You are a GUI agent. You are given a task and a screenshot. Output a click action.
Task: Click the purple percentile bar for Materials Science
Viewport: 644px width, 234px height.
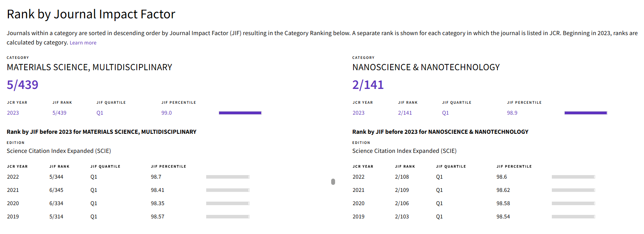tap(240, 113)
